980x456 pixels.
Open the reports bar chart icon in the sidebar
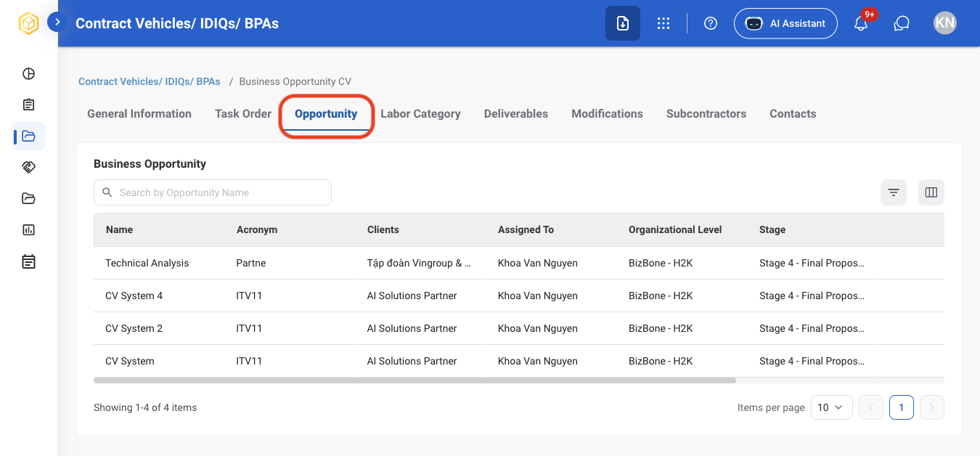point(28,229)
